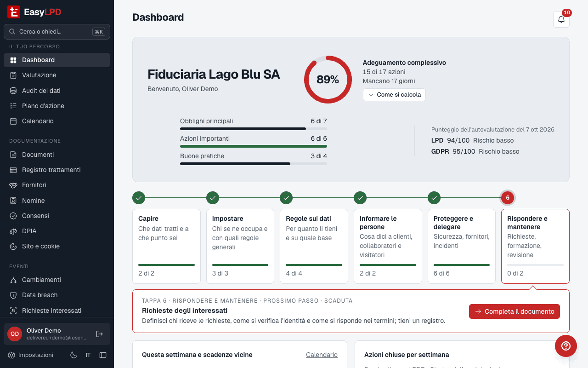
Task: Open the Dashboard menu item
Action: [x=57, y=60]
